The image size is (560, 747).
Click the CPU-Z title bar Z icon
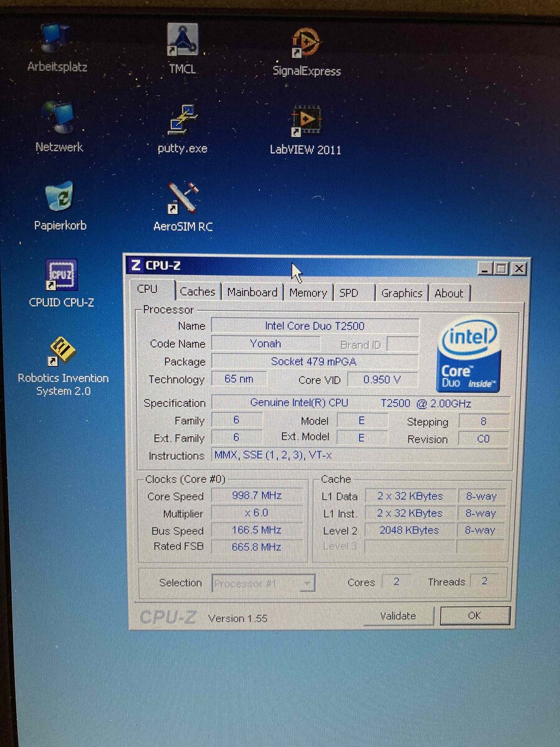point(136,265)
